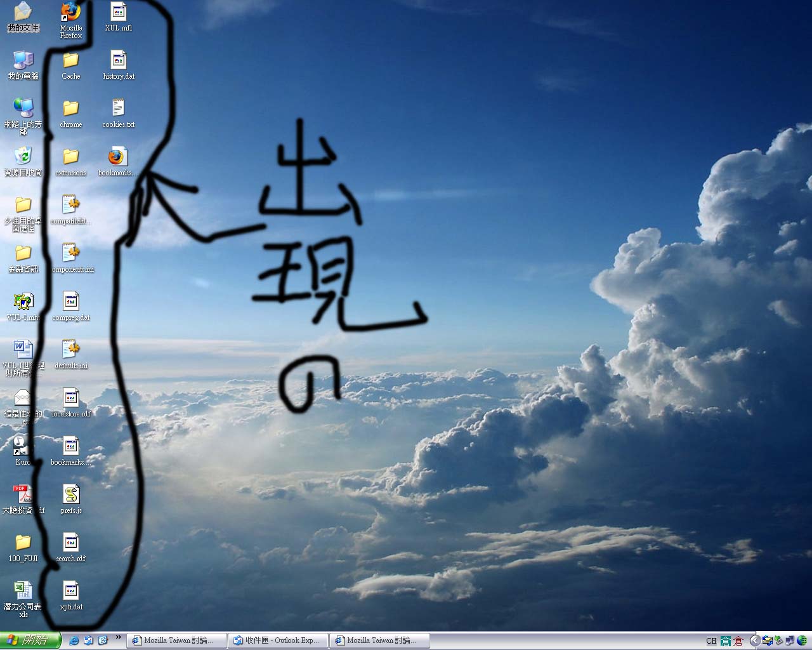
Task: Select the compatibility file icon
Action: pos(71,210)
